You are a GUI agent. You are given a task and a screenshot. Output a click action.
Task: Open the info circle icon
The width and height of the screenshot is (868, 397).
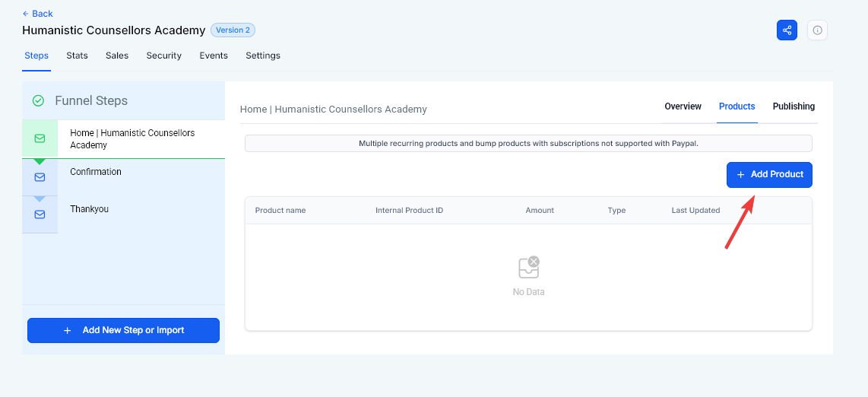click(817, 30)
